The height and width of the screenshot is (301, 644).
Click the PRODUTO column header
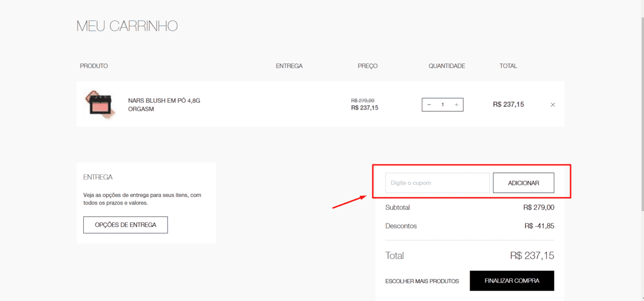click(x=93, y=66)
